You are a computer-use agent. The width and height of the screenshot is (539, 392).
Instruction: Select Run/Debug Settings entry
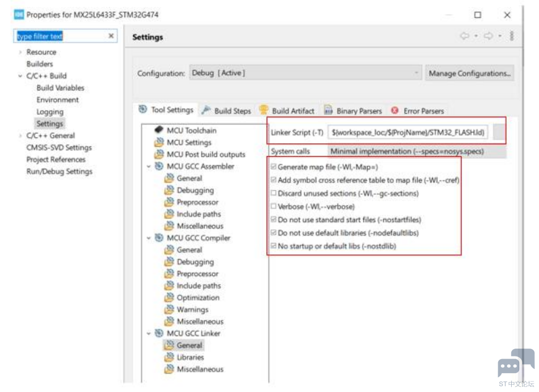click(59, 171)
